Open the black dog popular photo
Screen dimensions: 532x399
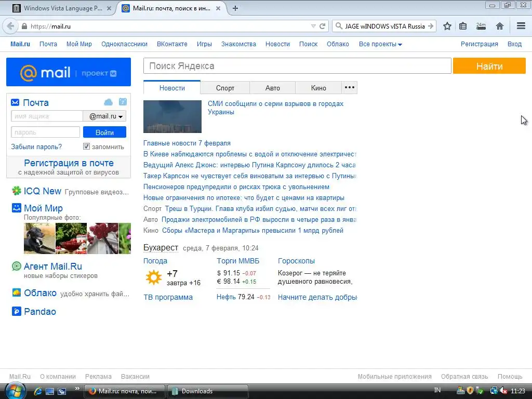coord(39,238)
